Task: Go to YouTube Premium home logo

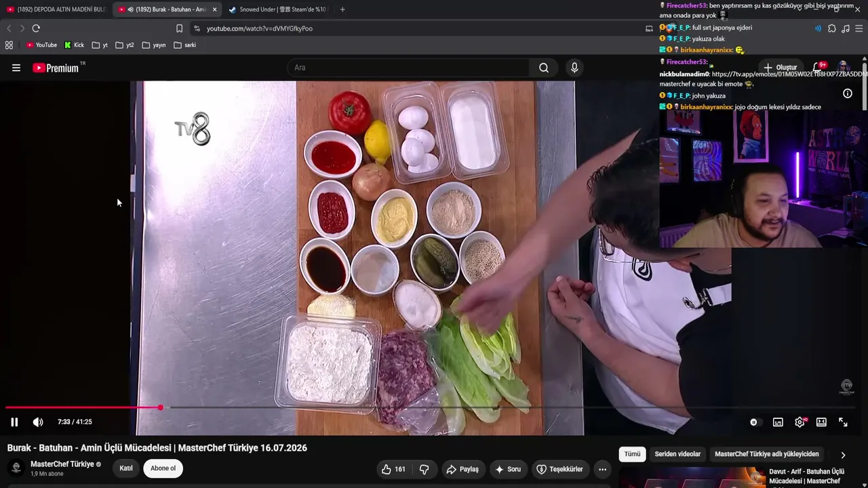Action: click(56, 68)
